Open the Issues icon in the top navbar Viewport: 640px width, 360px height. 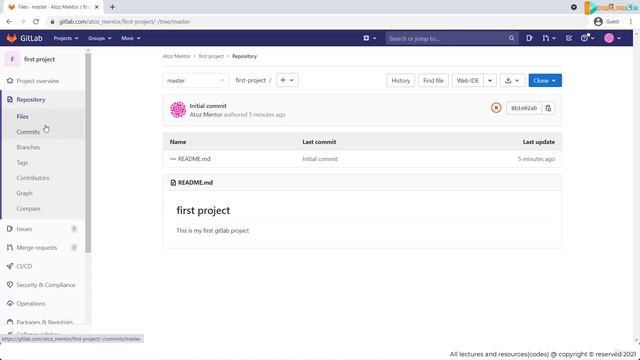click(529, 38)
